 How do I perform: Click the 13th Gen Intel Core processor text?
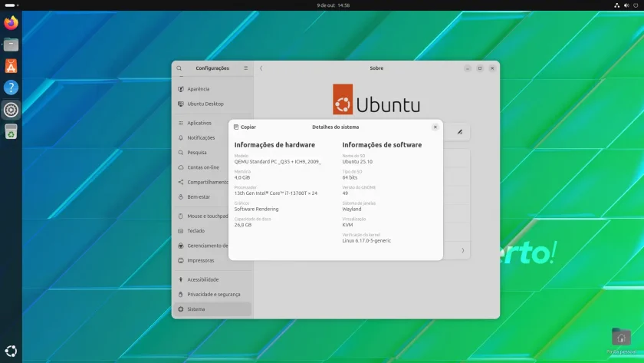click(275, 193)
